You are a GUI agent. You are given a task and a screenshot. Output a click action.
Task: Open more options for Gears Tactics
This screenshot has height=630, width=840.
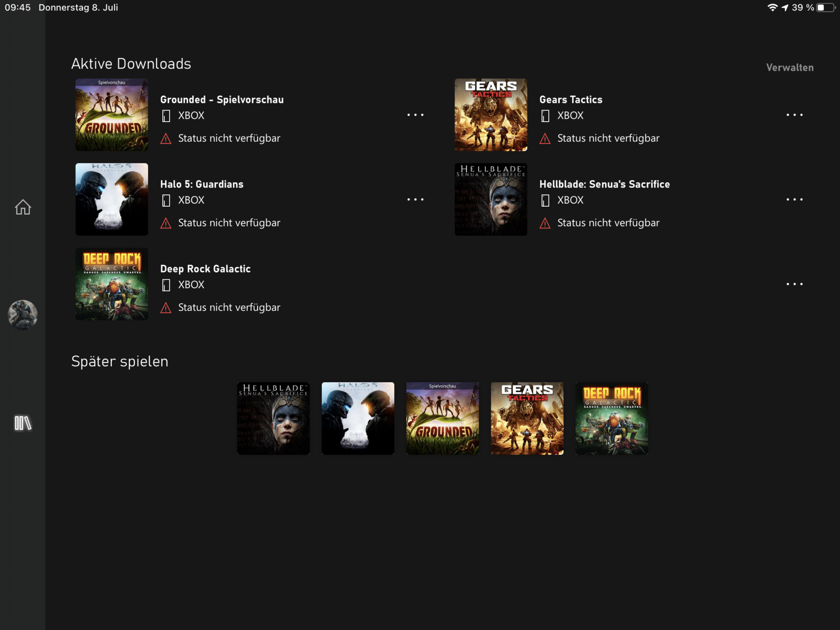pyautogui.click(x=794, y=115)
